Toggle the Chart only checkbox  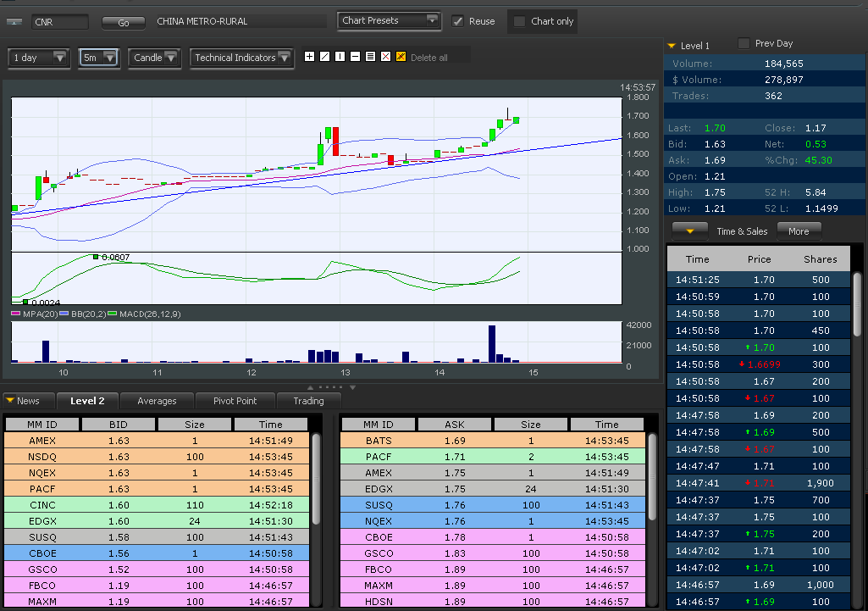pos(519,21)
